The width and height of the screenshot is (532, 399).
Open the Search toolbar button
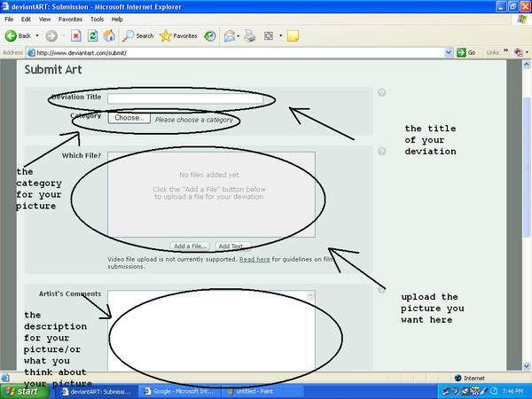coord(138,35)
